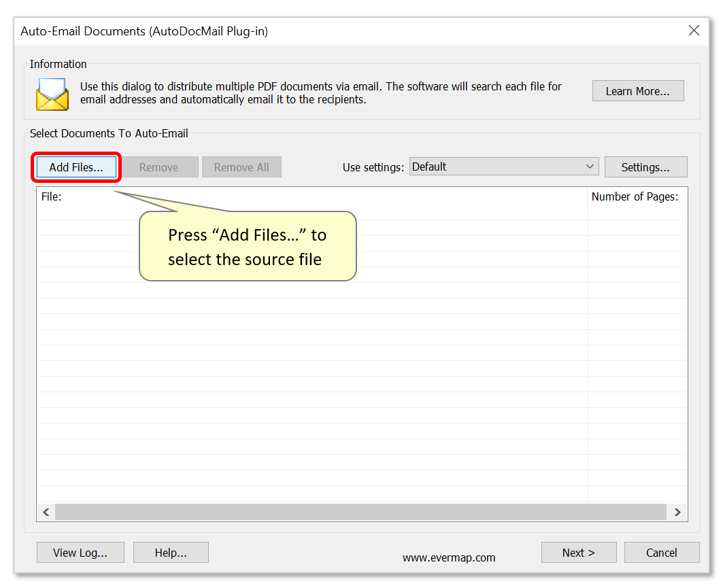Click Learn More
Screen dimensions: 723x588
tap(637, 90)
